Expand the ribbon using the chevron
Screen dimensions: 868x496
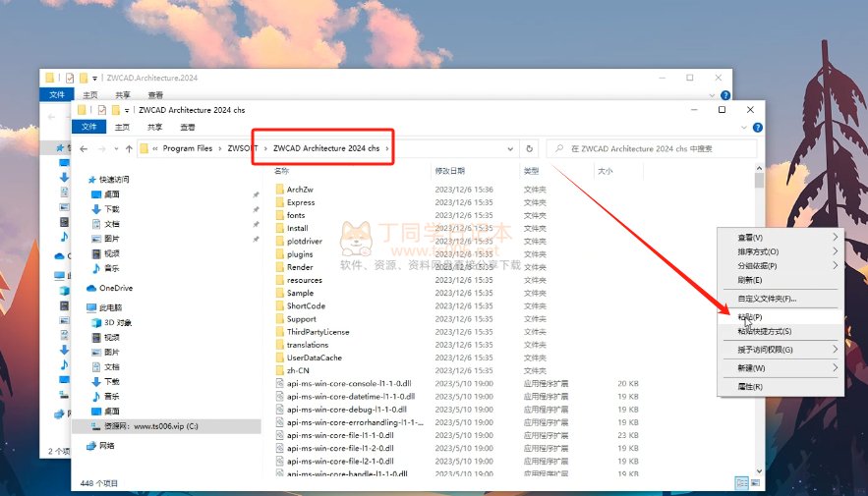pyautogui.click(x=743, y=127)
